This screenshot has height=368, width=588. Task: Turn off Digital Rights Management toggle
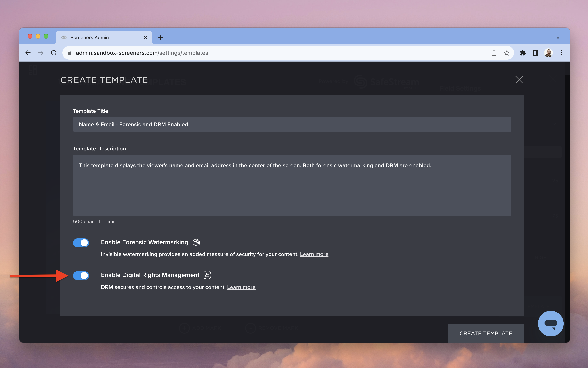click(81, 276)
